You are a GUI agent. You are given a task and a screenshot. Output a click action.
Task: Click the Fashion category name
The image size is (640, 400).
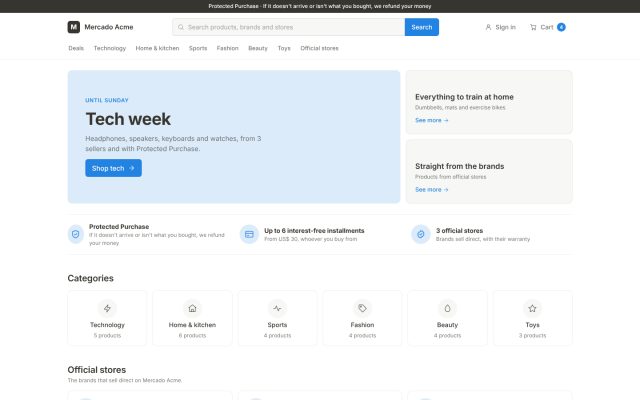(x=362, y=325)
